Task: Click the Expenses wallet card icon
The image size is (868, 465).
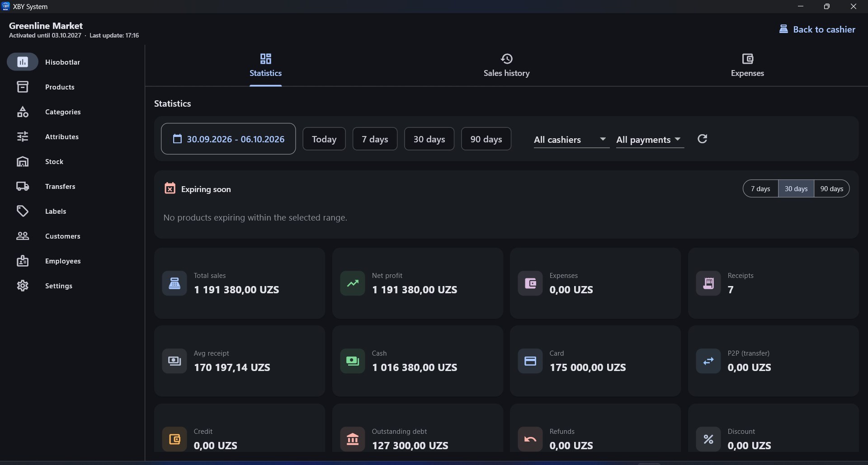Action: pyautogui.click(x=530, y=283)
